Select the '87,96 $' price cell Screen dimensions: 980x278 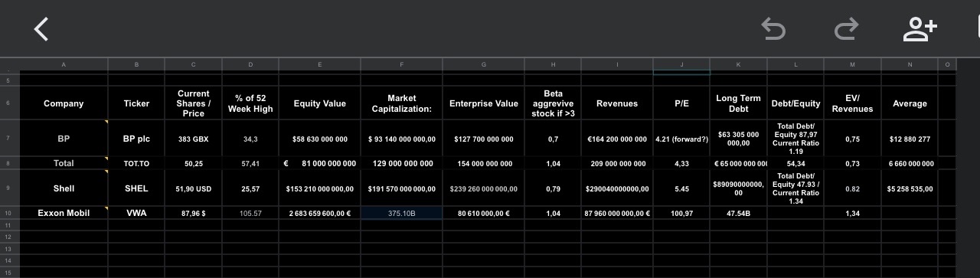pos(193,214)
